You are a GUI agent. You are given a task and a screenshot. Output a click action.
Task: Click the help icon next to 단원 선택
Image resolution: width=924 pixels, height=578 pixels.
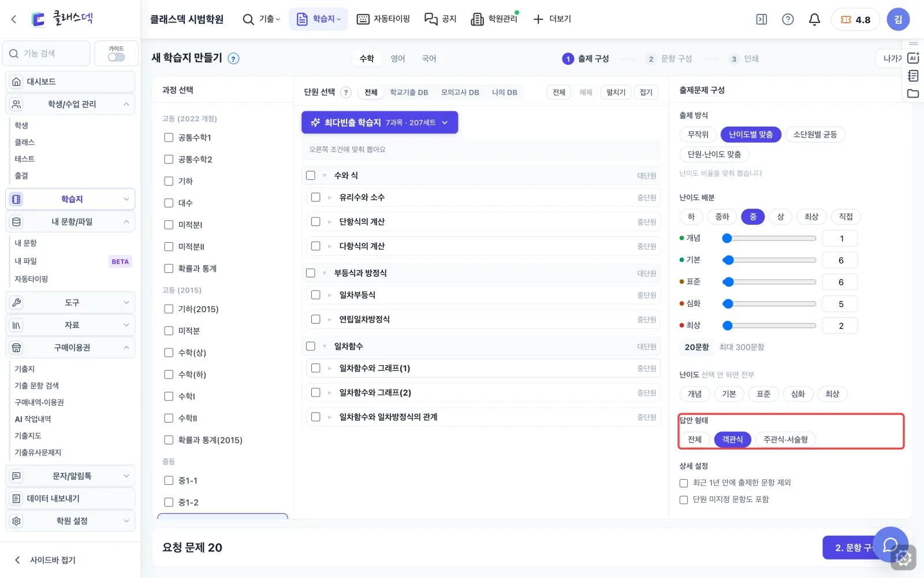pos(346,92)
